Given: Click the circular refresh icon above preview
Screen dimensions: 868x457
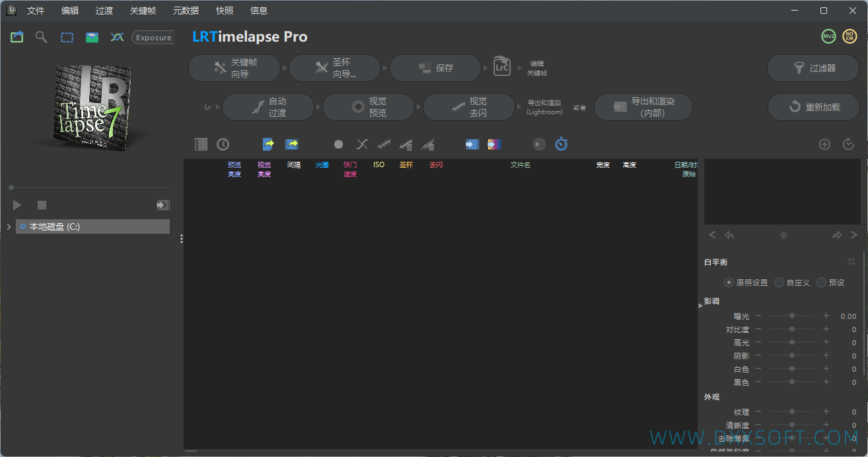Looking at the screenshot, I should [x=849, y=144].
